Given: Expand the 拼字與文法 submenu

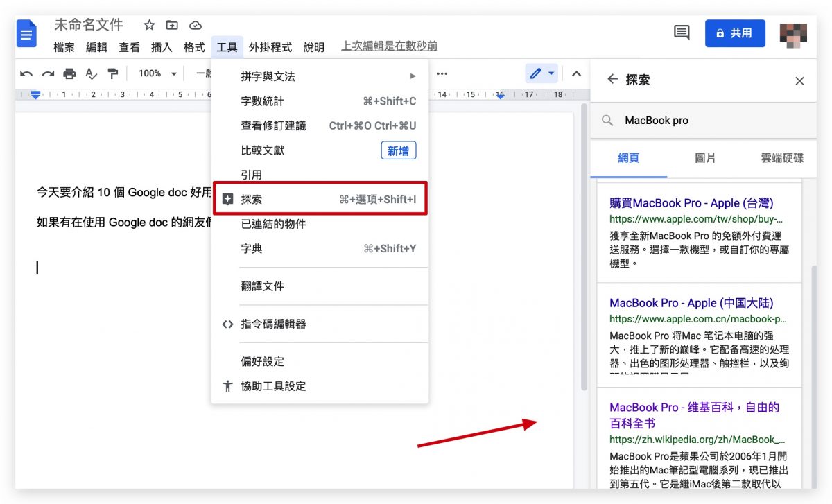Looking at the screenshot, I should coord(320,76).
